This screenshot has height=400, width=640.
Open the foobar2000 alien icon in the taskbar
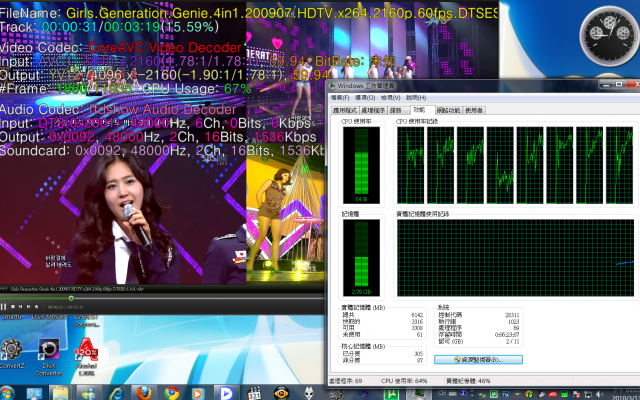point(309,393)
